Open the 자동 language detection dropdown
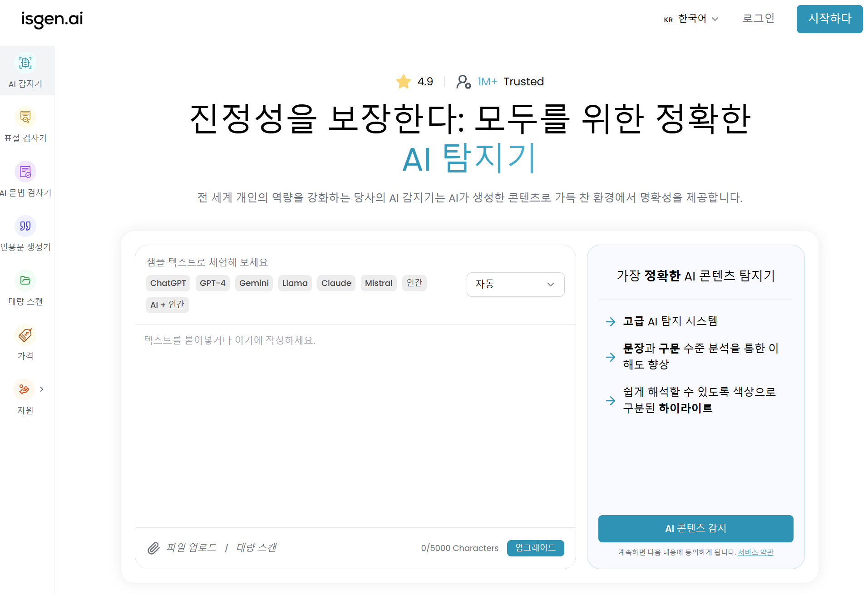This screenshot has width=868, height=595. coord(515,285)
